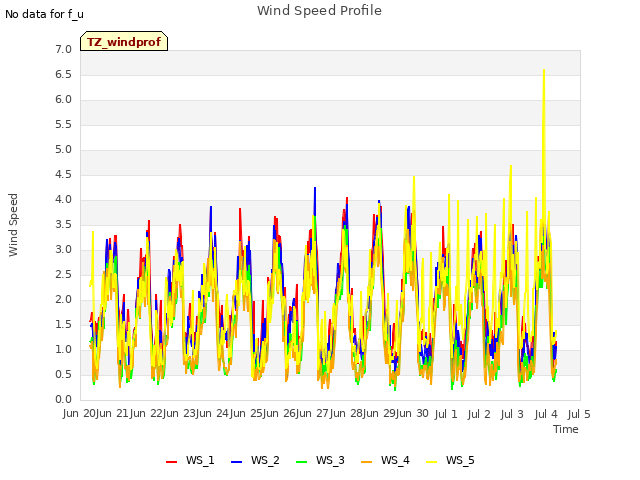Click the Time x-axis label
The width and height of the screenshot is (640, 480).
point(566,429)
